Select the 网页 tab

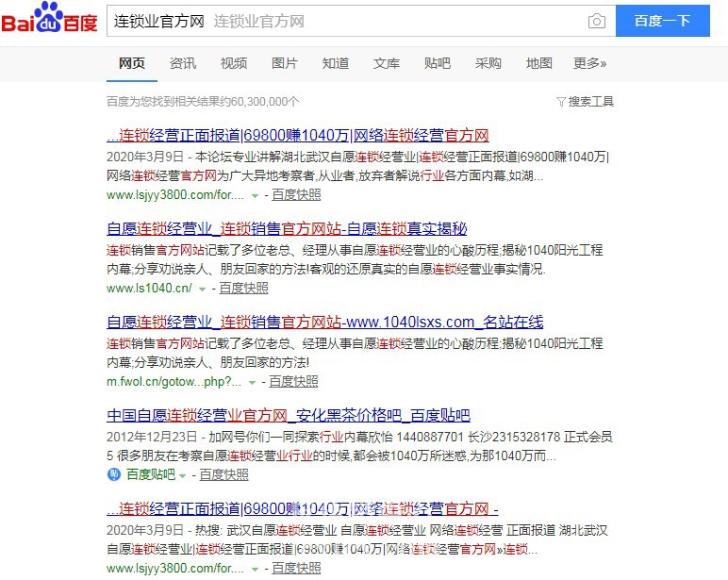(132, 63)
